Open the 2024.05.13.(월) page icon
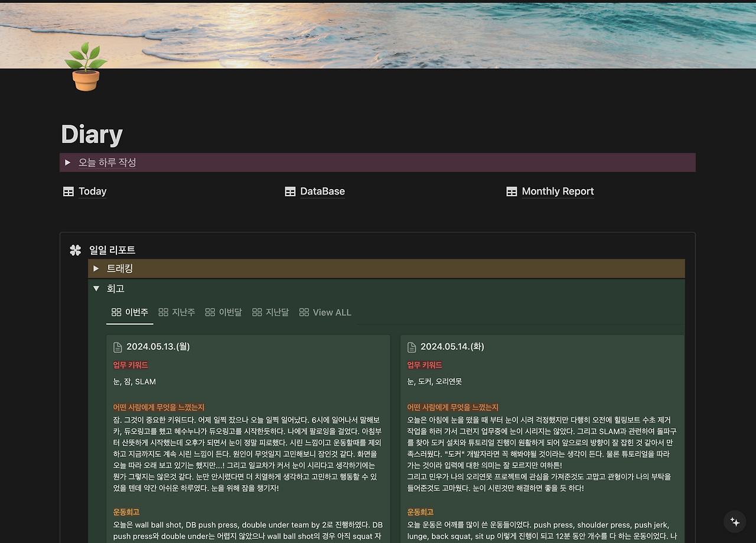Screen dimensions: 756x543 click(x=116, y=347)
